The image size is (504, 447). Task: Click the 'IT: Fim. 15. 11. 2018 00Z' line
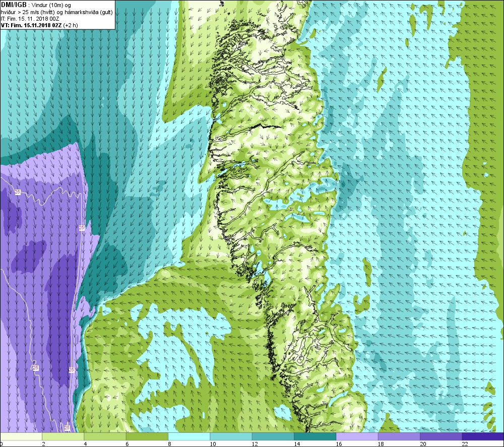pyautogui.click(x=30, y=19)
